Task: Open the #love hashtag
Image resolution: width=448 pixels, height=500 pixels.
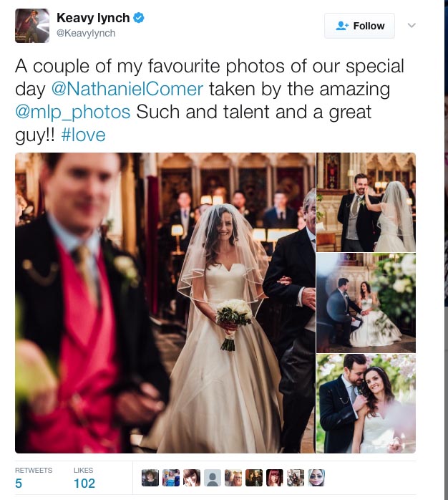Action: (x=83, y=135)
